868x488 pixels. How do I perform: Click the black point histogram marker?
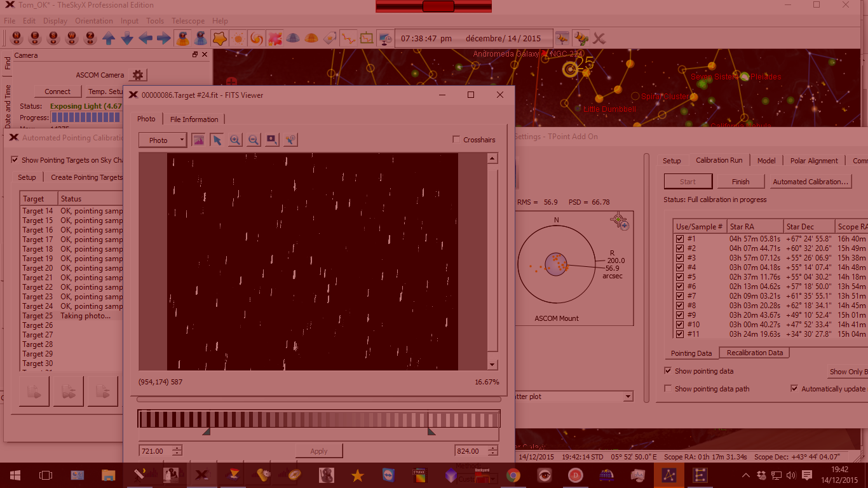206,432
